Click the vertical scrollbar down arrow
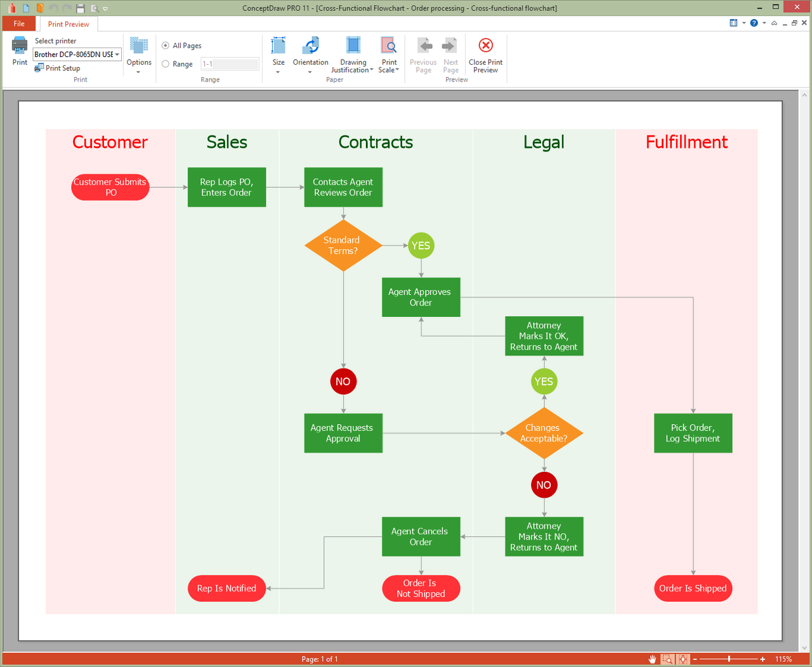Image resolution: width=812 pixels, height=667 pixels. click(804, 648)
